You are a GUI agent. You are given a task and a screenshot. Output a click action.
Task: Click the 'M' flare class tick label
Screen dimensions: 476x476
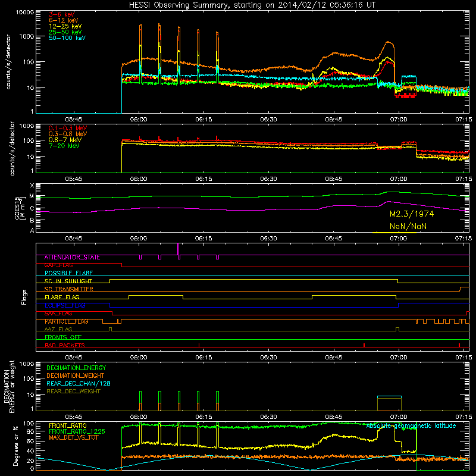pos(32,196)
